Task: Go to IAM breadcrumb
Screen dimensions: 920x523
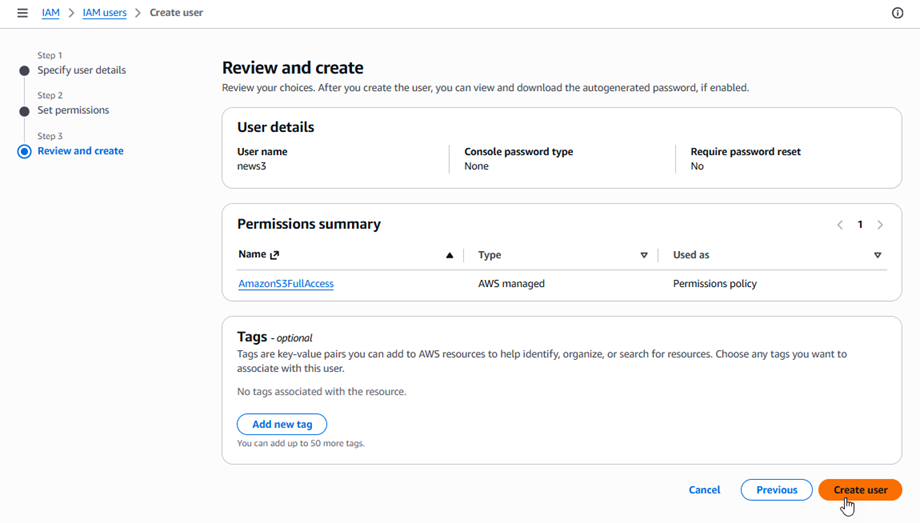Action: [x=50, y=12]
